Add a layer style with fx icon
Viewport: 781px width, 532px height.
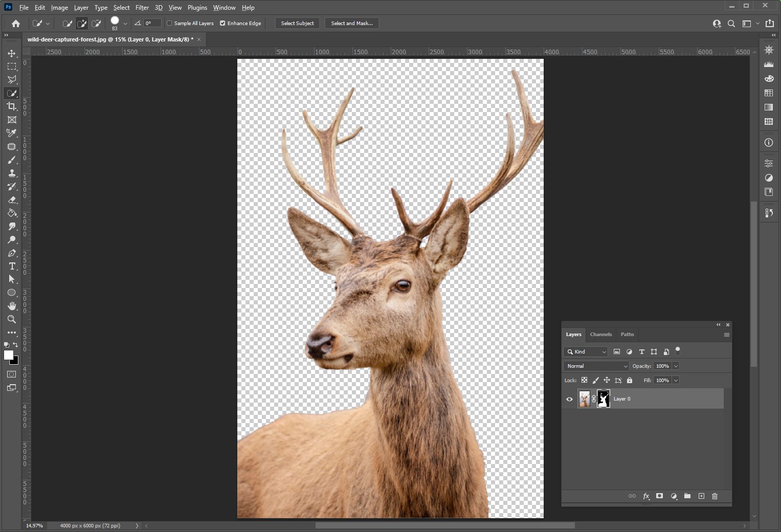pos(646,496)
